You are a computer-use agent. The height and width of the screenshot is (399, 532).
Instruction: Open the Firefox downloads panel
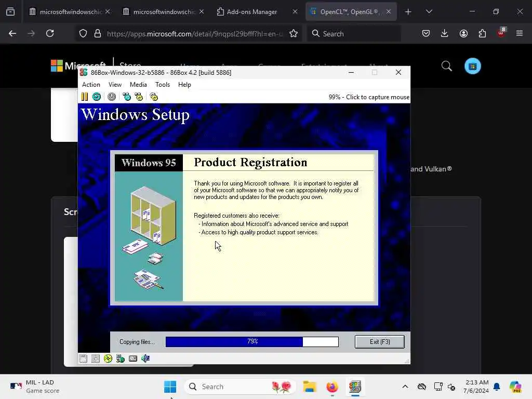point(445,33)
